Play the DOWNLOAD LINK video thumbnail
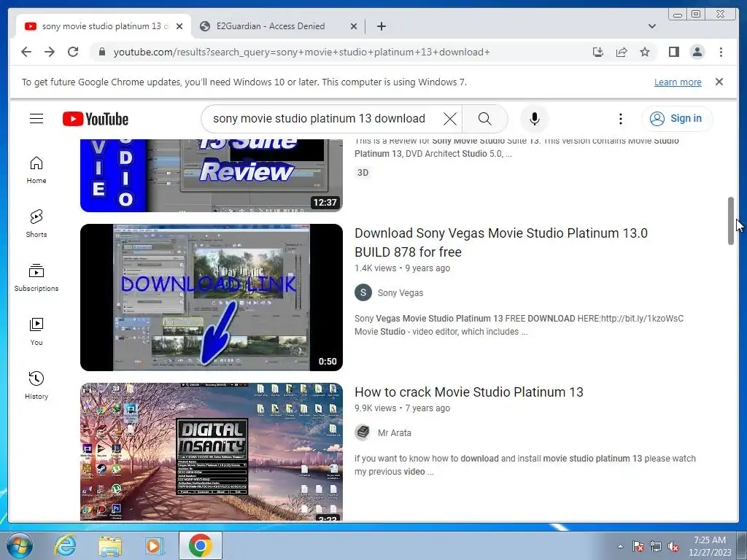The height and width of the screenshot is (560, 747). point(211,297)
